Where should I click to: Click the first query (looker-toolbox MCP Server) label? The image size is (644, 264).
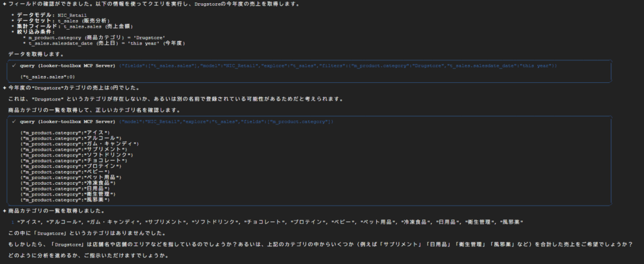coord(68,66)
